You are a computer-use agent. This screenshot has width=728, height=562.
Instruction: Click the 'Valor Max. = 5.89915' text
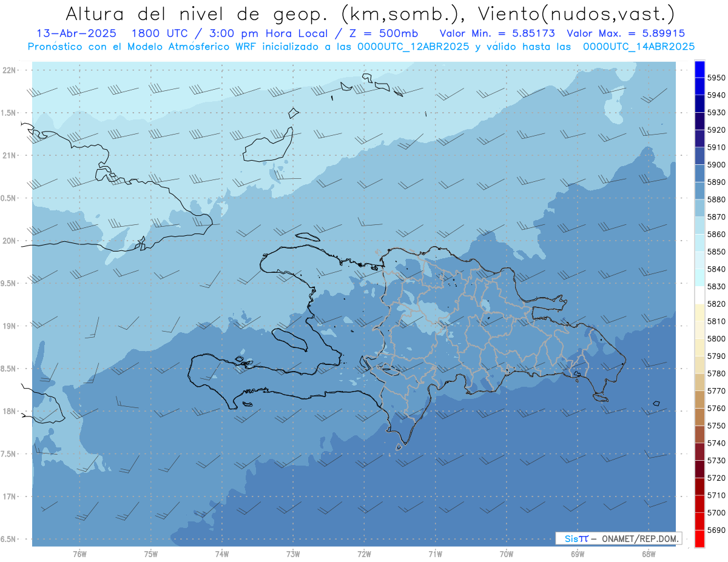tap(625, 33)
